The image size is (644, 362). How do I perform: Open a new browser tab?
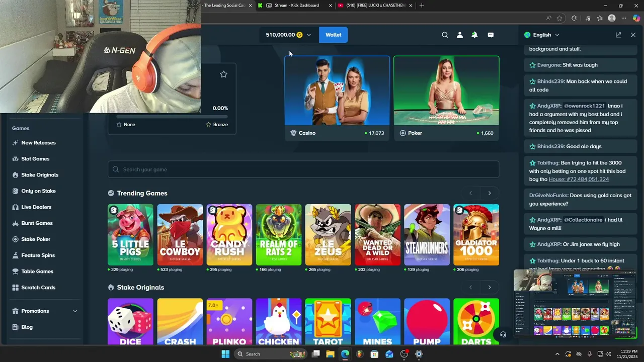422,6
